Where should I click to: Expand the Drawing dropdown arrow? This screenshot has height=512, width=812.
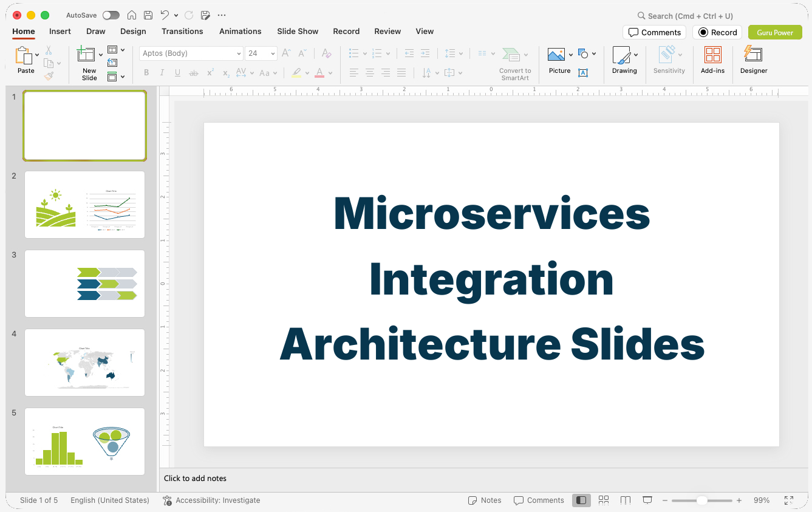pyautogui.click(x=636, y=55)
